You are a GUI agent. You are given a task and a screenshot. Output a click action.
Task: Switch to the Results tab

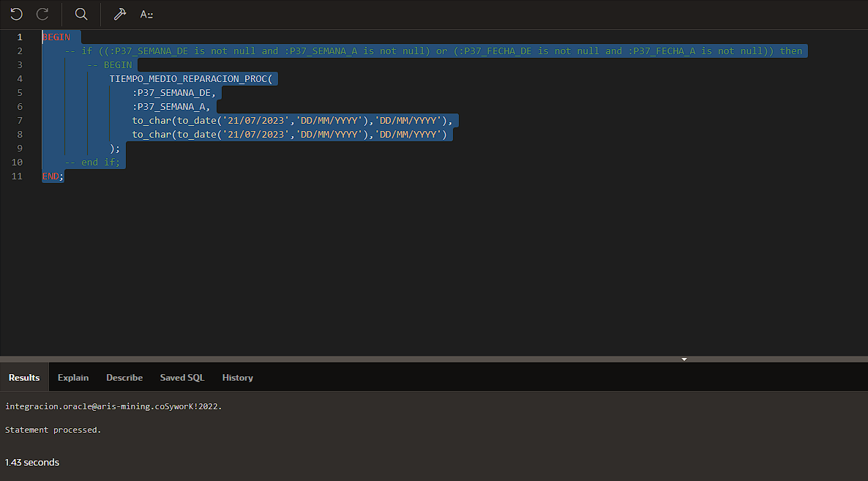[x=24, y=378]
